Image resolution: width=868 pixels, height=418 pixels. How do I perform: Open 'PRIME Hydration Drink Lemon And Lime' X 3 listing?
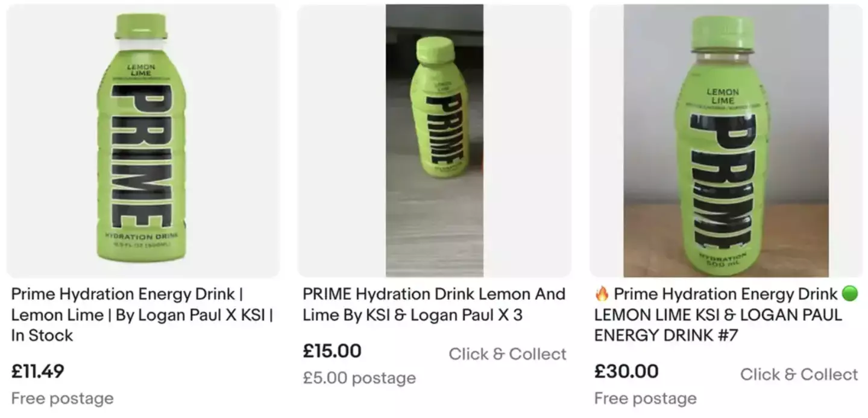[x=433, y=305]
